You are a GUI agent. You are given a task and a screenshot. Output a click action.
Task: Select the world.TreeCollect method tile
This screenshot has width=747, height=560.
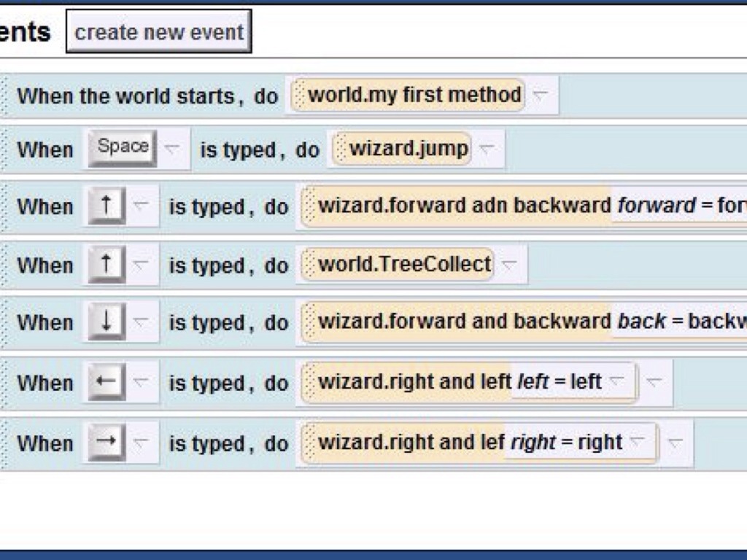pos(405,265)
